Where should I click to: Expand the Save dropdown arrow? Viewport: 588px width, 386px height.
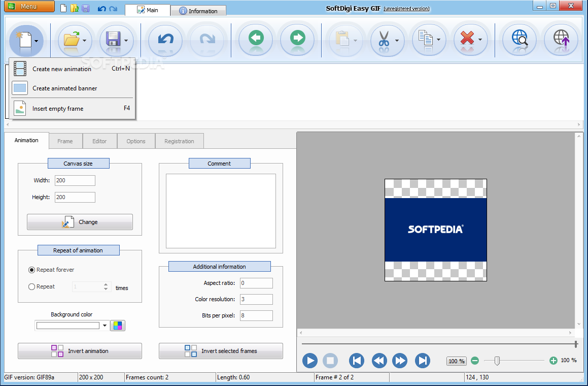pyautogui.click(x=126, y=41)
